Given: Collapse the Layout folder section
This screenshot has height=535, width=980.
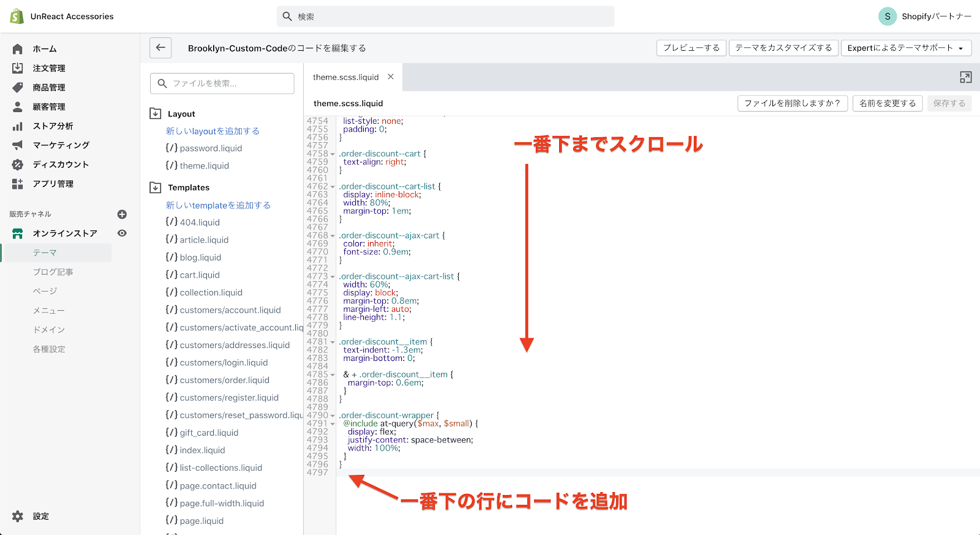Looking at the screenshot, I should coord(156,113).
